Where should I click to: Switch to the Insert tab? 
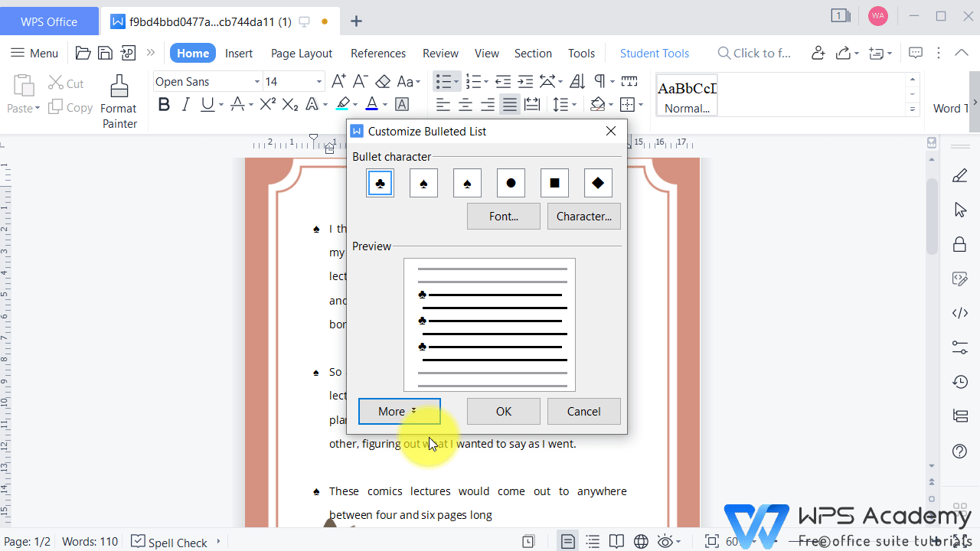tap(239, 54)
